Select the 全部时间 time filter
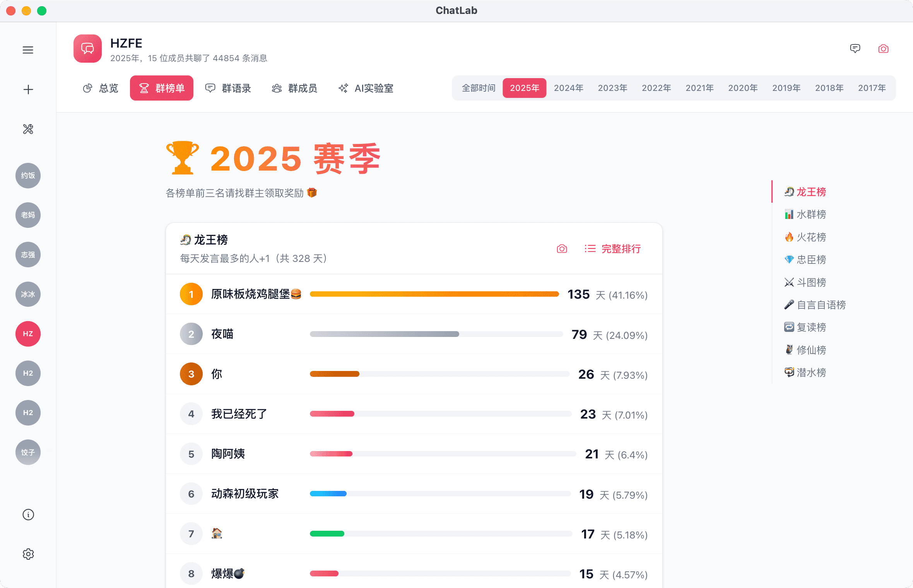The image size is (913, 588). point(478,88)
